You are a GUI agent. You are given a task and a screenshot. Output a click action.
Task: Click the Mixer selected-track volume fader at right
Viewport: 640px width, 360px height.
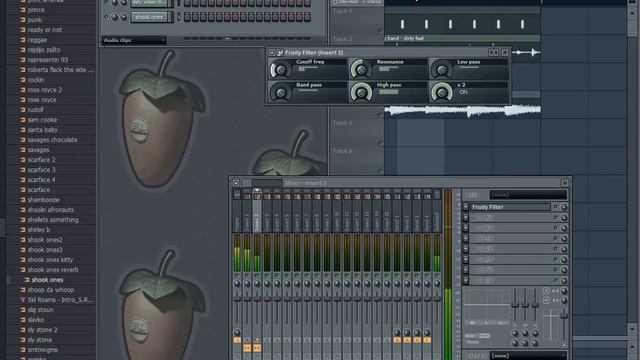[564, 315]
